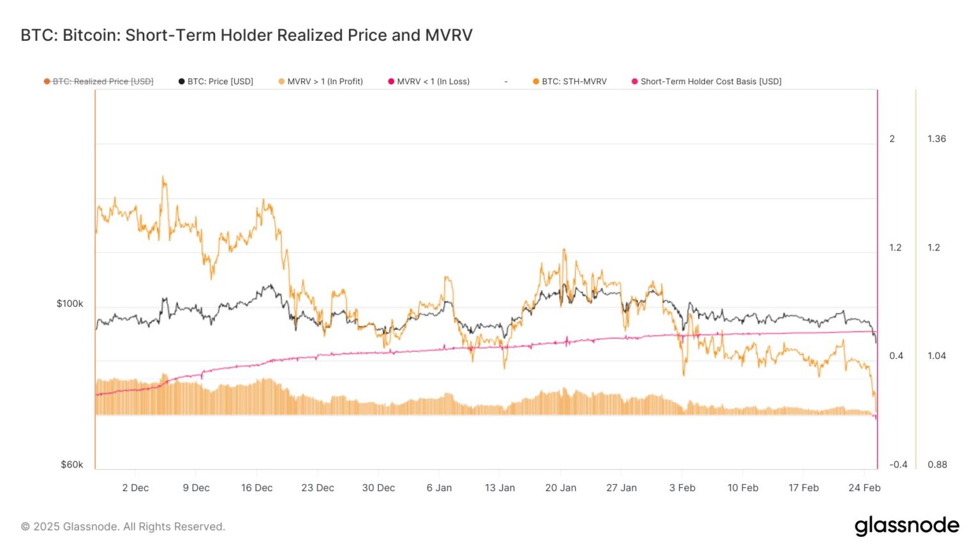
Task: Click the pink dot beside Short-Term Holder Cost Basis
Action: 635,82
